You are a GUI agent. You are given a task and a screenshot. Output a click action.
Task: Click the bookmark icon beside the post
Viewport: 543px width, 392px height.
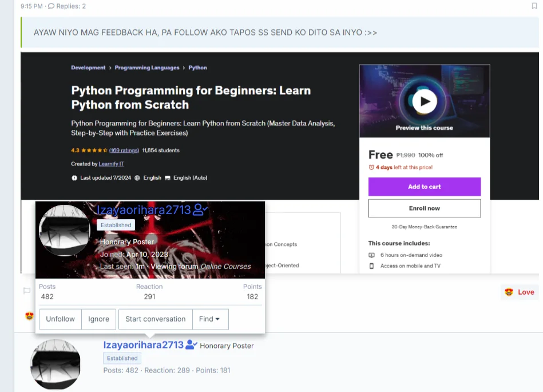tap(534, 6)
